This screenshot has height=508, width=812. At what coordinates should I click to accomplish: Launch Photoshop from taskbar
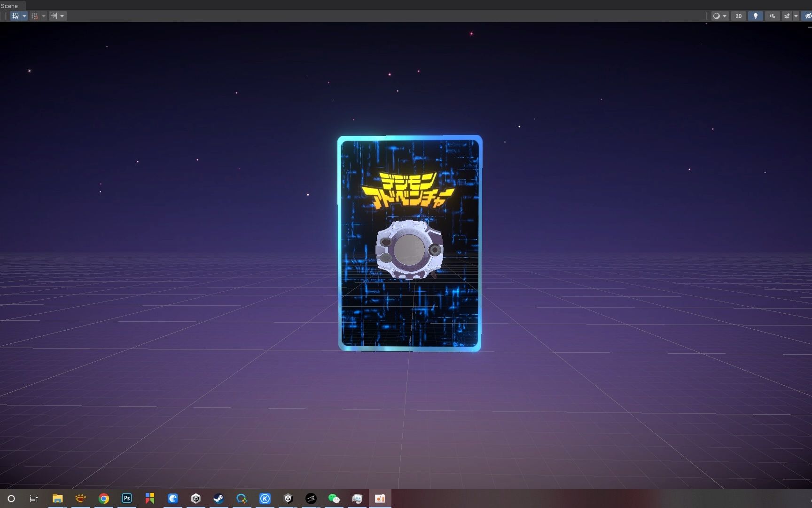click(127, 499)
